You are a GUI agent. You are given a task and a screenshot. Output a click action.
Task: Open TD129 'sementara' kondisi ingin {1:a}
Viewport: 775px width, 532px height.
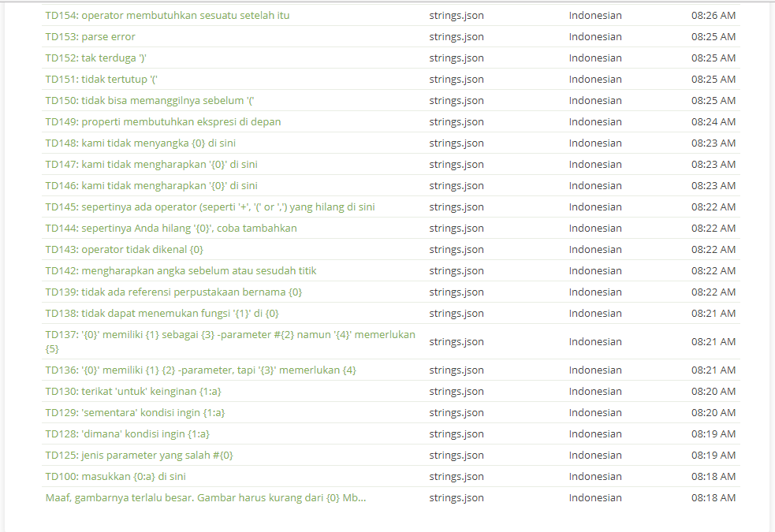click(x=135, y=412)
